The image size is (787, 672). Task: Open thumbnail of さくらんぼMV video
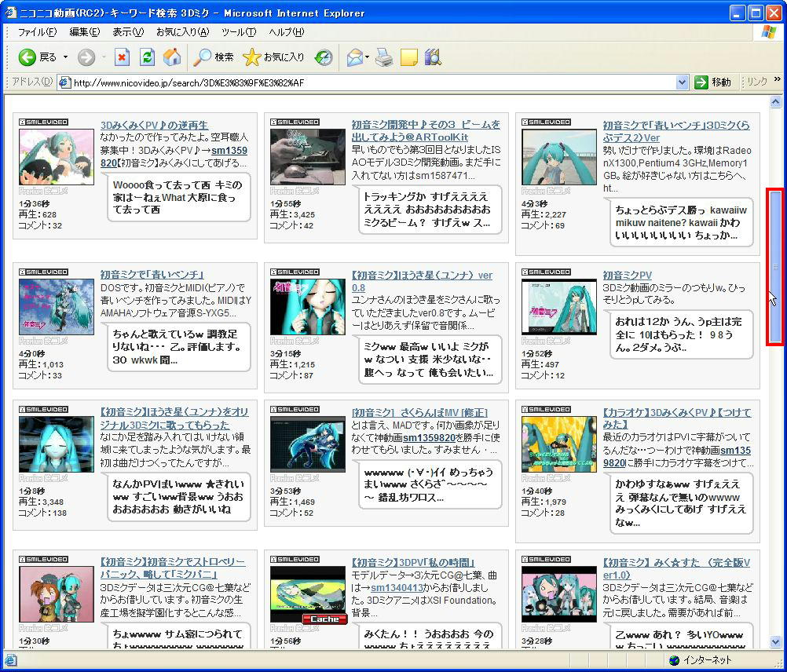click(x=308, y=444)
